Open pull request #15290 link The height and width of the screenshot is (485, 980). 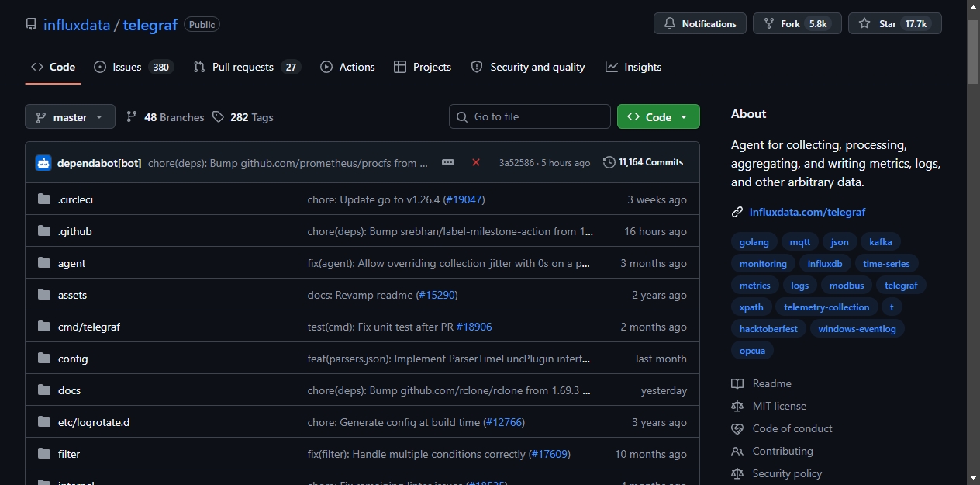437,295
